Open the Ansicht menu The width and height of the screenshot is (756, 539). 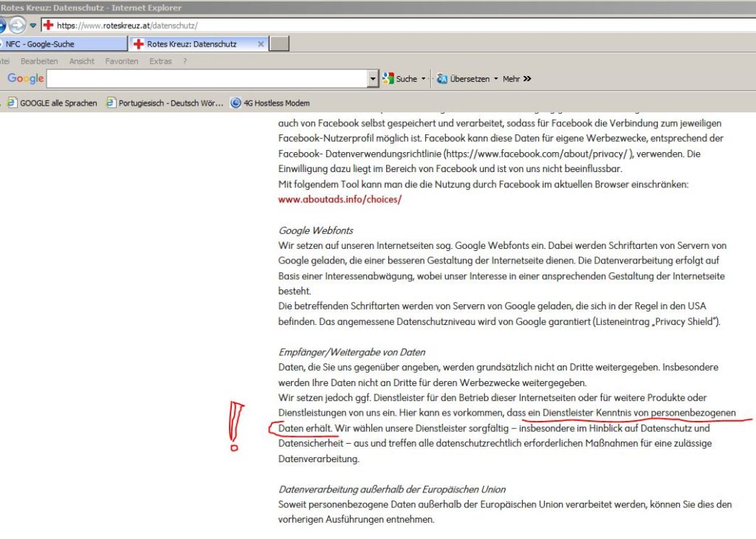click(x=81, y=61)
